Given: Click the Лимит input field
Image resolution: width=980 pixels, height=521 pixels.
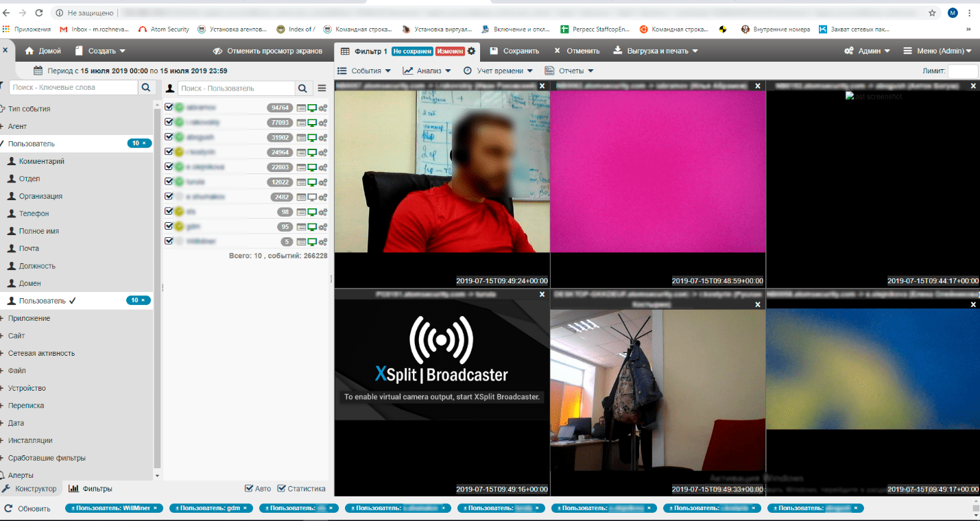Looking at the screenshot, I should 963,71.
